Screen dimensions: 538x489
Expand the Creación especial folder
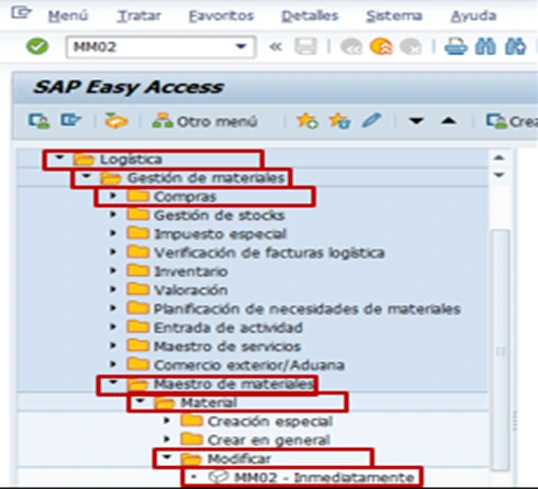167,420
